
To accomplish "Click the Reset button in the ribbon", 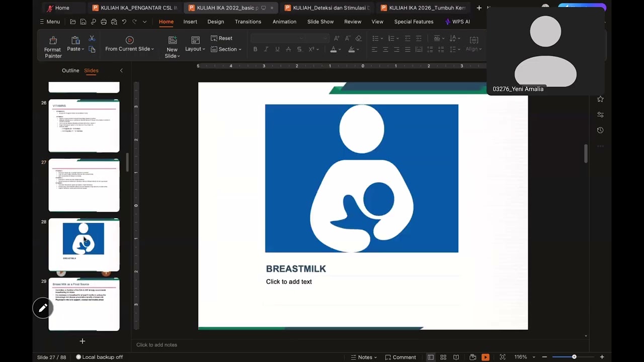I will point(221,38).
